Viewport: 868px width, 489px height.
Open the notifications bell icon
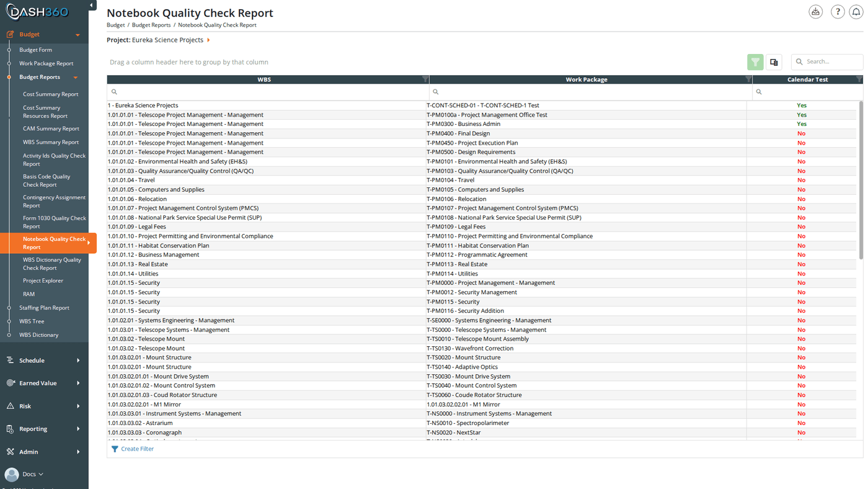[856, 12]
